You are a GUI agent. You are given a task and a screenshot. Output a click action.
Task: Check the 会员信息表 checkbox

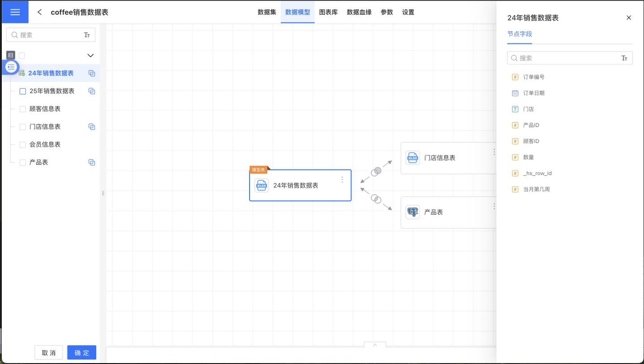(23, 145)
